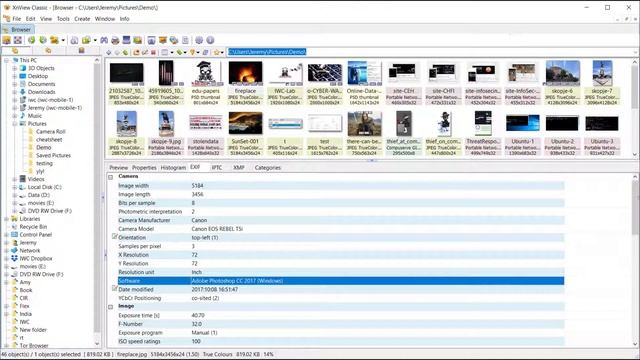Select the Demo folder in the tree

(x=43, y=147)
